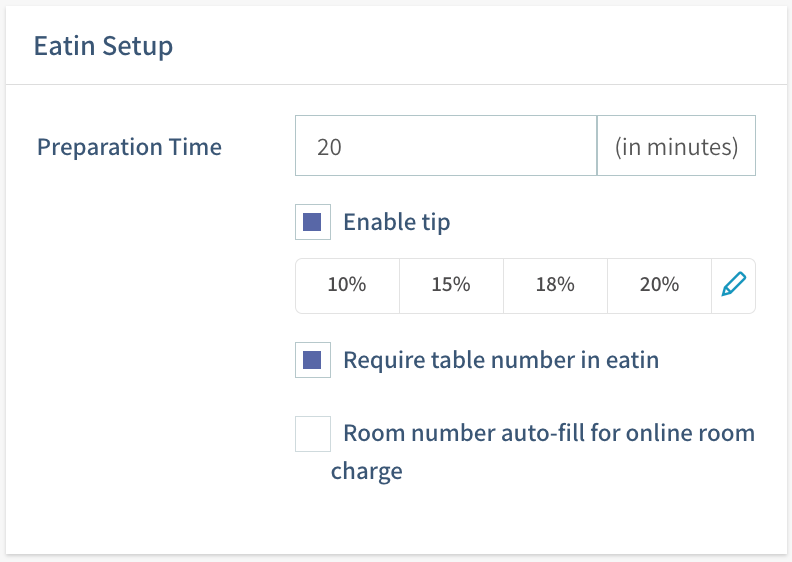Click the Preparation Time label
The image size is (792, 562).
point(129,147)
